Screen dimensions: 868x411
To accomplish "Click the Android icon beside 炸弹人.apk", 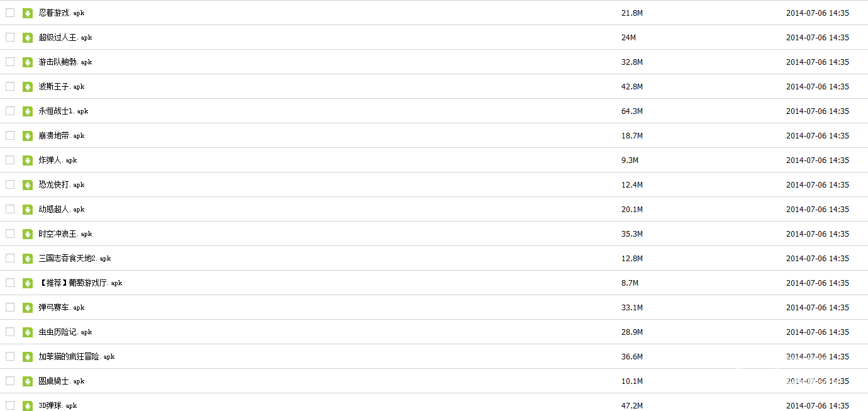I will [x=28, y=160].
